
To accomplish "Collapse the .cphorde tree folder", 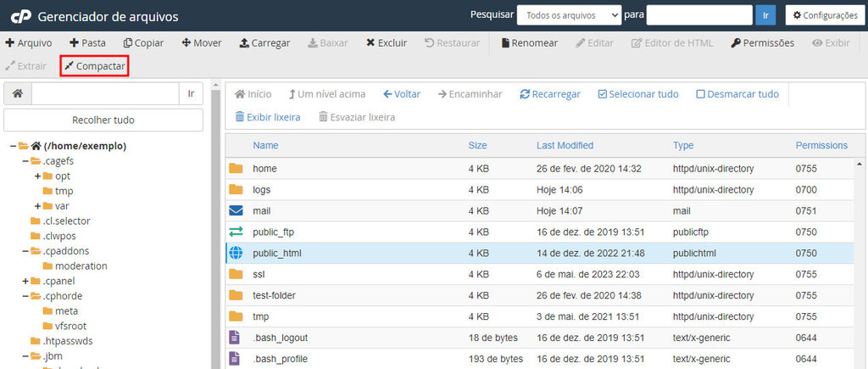I will (x=25, y=296).
